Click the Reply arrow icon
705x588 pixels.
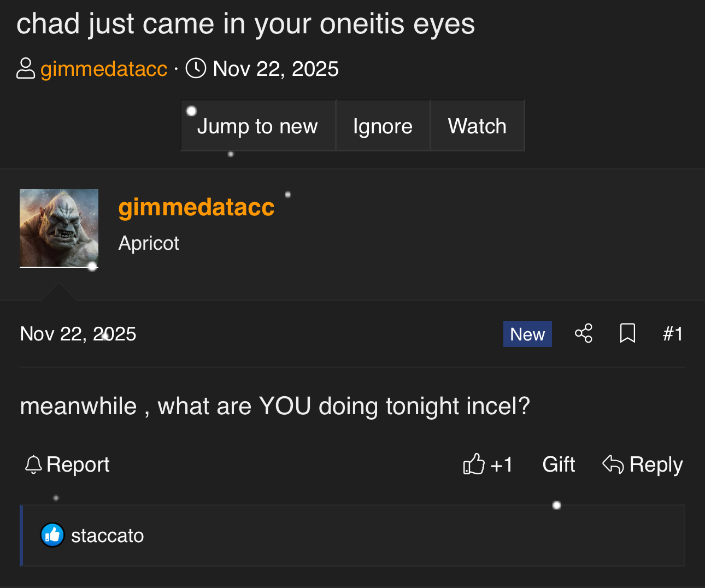tap(613, 464)
